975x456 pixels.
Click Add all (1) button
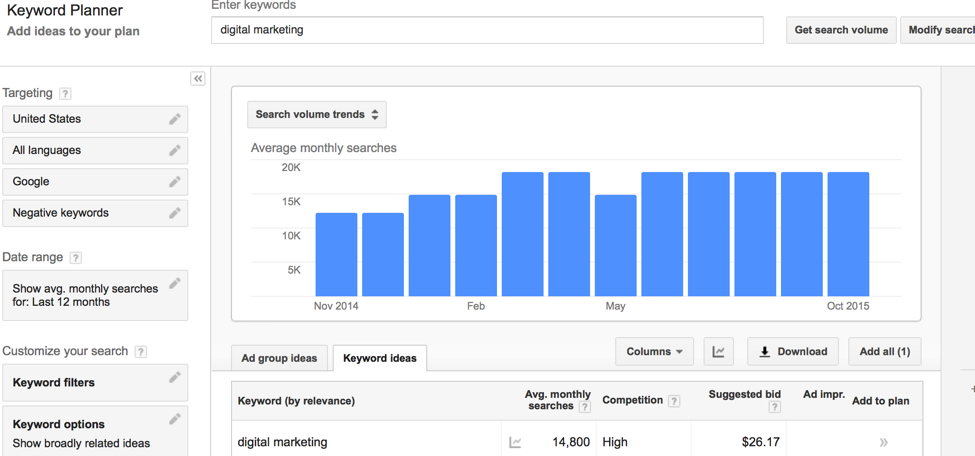coord(885,351)
